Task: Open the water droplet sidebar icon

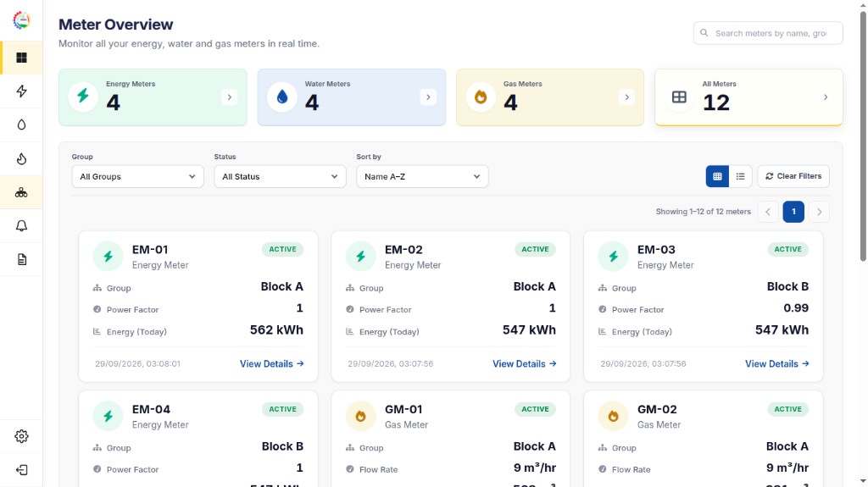Action: point(21,125)
